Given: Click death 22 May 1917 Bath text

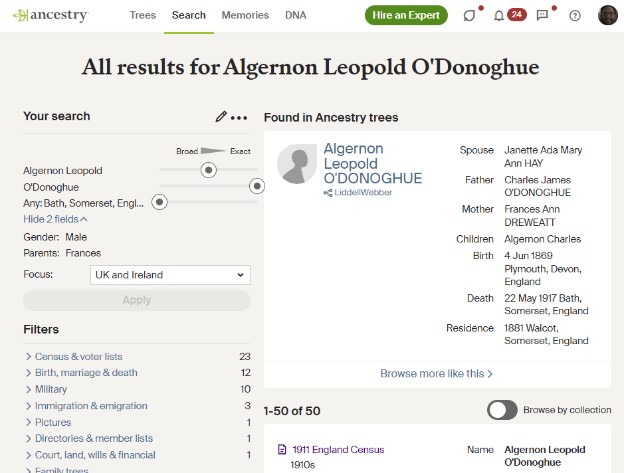Looking at the screenshot, I should [546, 304].
